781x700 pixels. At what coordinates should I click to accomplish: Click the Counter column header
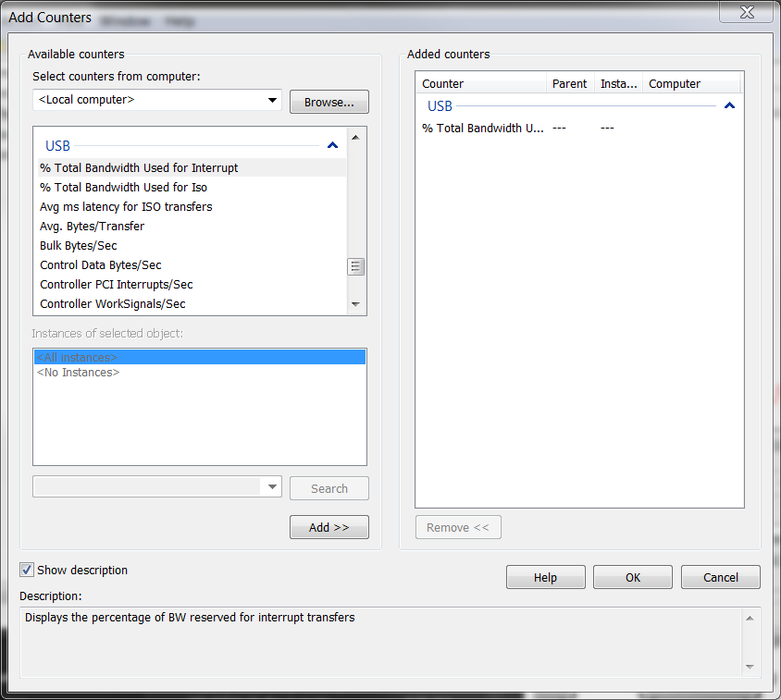[x=442, y=83]
